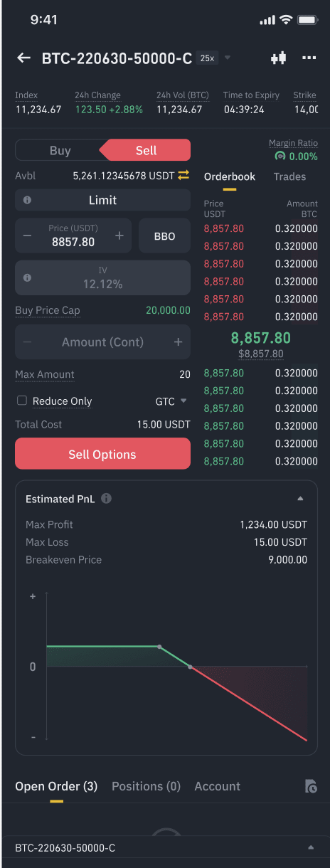Tap the transfer arrows next to USDT balance
330x868 pixels.
(183, 175)
